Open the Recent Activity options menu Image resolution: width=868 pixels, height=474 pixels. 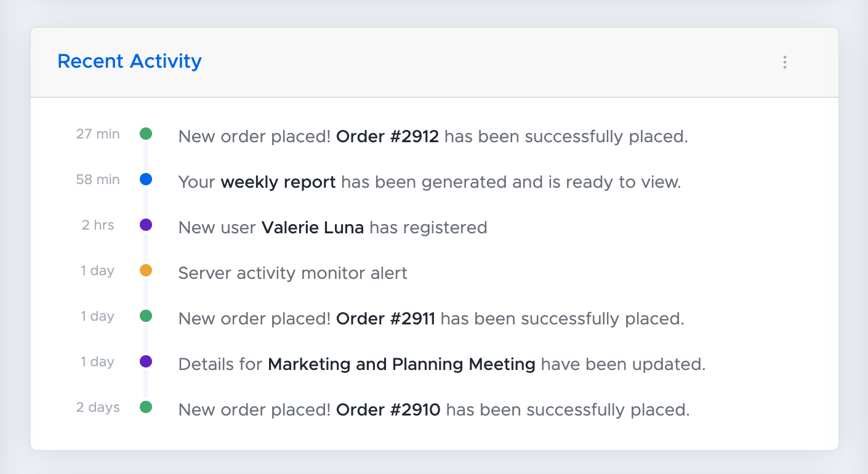point(784,62)
